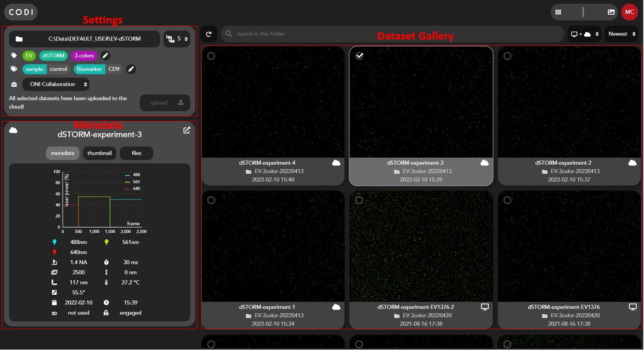
Task: Click the briefcase icon beside ONI Collaboration
Action: 14,85
